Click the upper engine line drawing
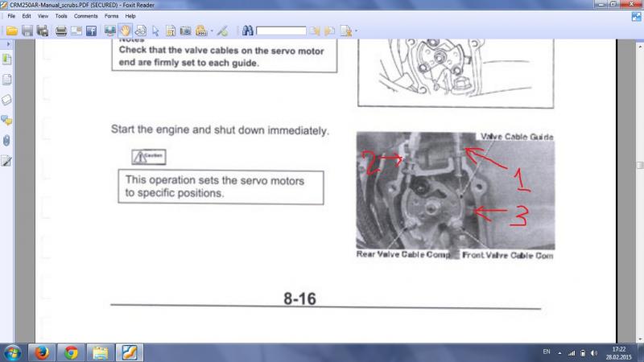The height and width of the screenshot is (362, 644). click(x=456, y=72)
